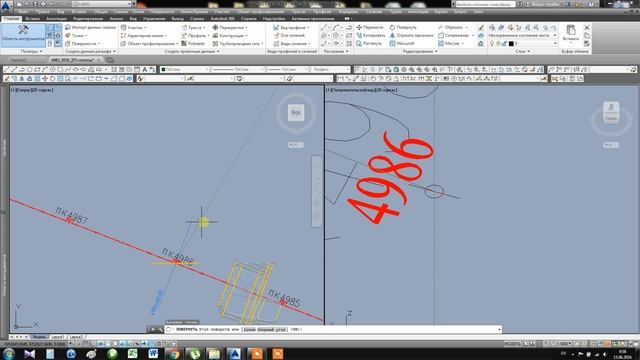Viewport: 640px width, 360px height.
Task: Click the search field in the title bar
Action: click(485, 4)
